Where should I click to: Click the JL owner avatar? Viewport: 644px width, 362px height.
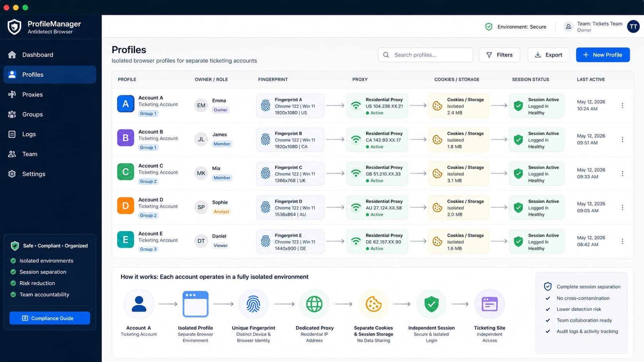201,139
